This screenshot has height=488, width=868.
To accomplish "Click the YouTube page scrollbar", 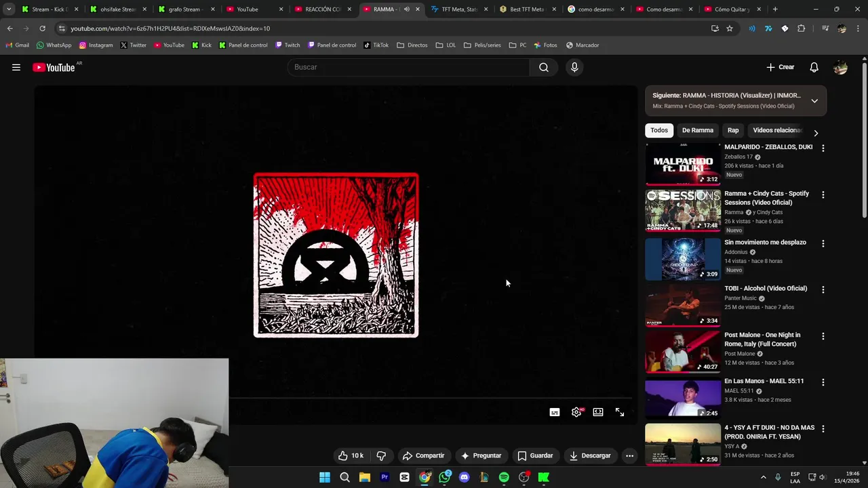I will point(864,140).
